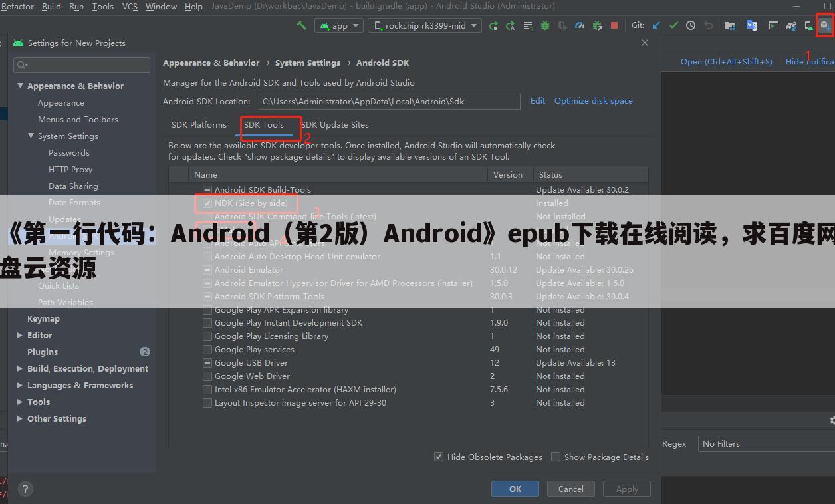Click the Sync Project with Gradle Files icon
Image resolution: width=835 pixels, height=504 pixels.
791,26
